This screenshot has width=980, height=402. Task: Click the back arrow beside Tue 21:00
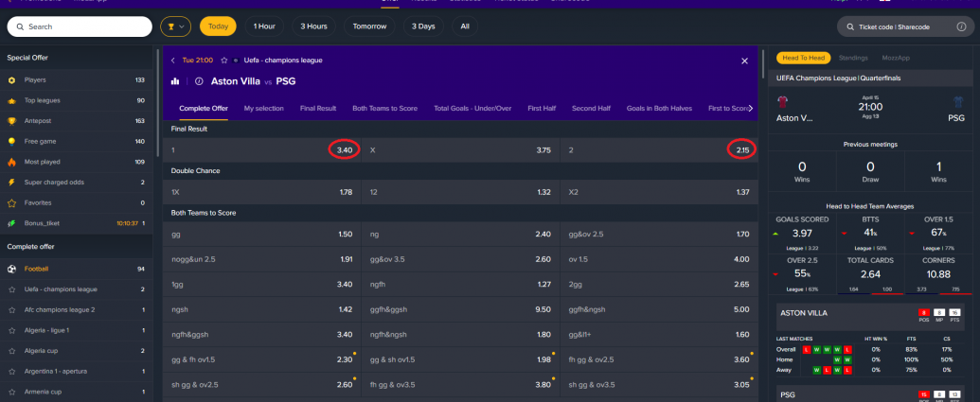173,61
